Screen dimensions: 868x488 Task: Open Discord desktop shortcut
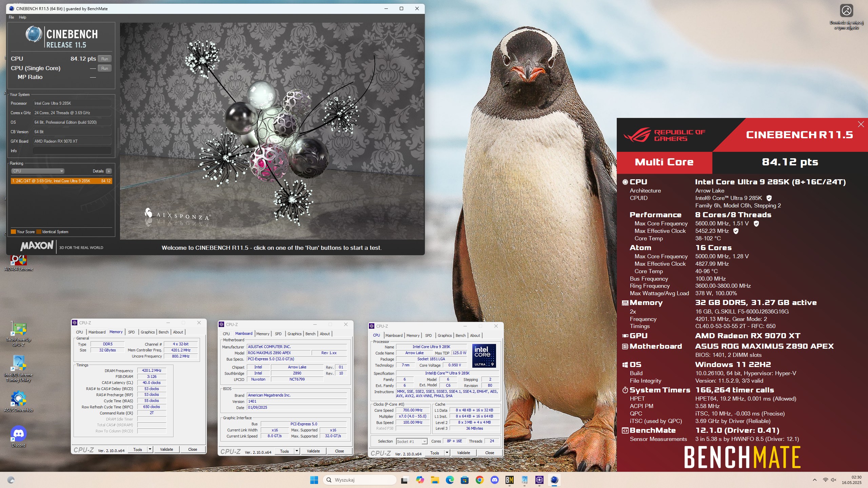pos(19,436)
